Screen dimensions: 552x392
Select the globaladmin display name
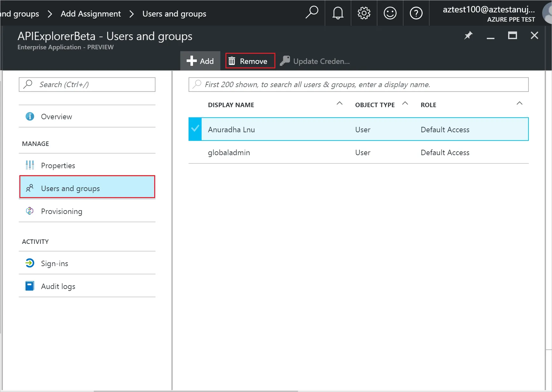(229, 153)
